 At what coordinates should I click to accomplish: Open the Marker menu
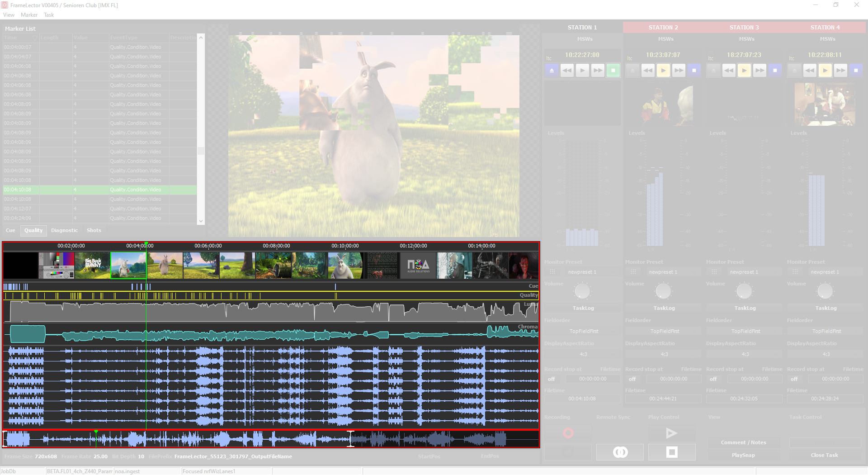(x=29, y=15)
